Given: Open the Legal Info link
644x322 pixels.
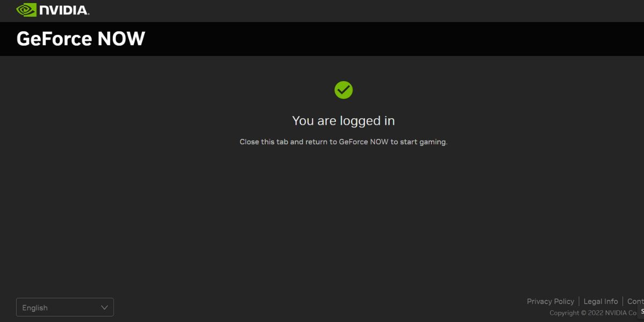Looking at the screenshot, I should (x=601, y=302).
